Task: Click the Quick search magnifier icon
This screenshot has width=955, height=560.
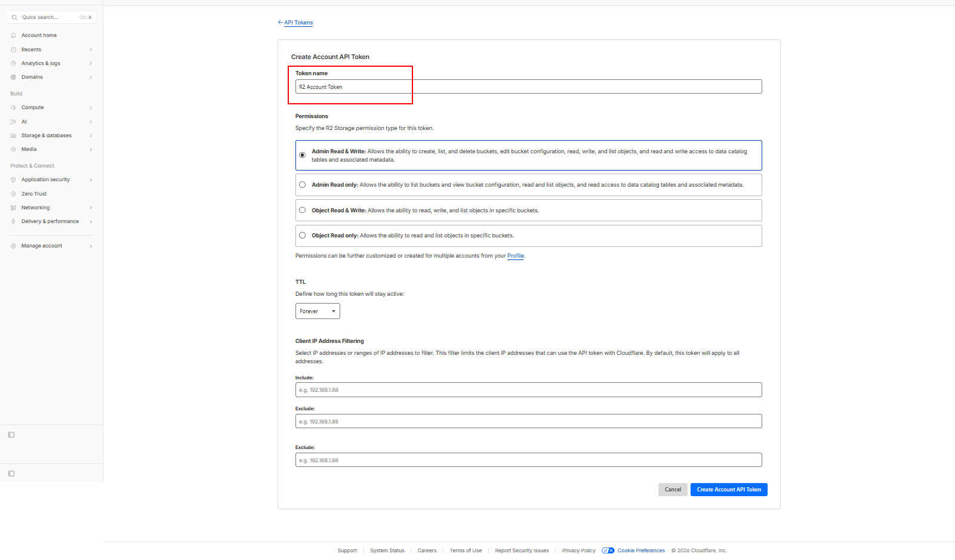Action: [14, 17]
